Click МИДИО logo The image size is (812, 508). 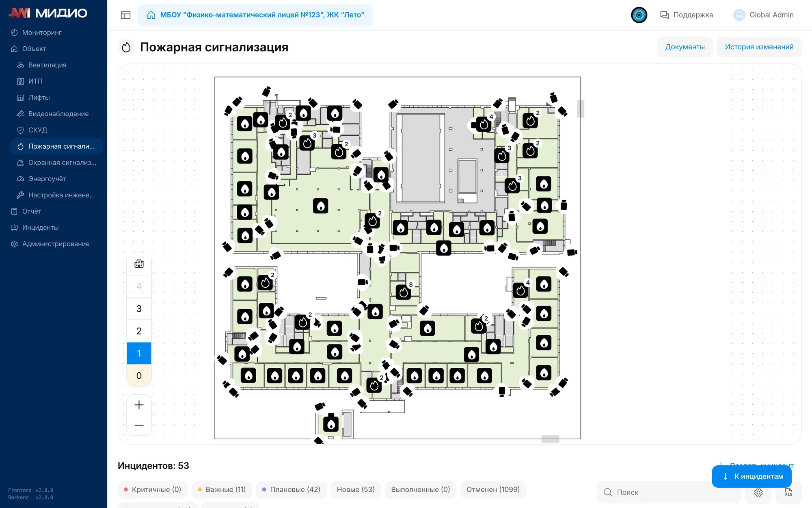coord(48,13)
